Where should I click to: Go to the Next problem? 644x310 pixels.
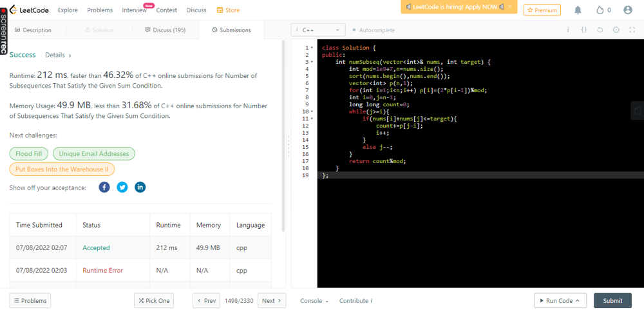point(272,301)
